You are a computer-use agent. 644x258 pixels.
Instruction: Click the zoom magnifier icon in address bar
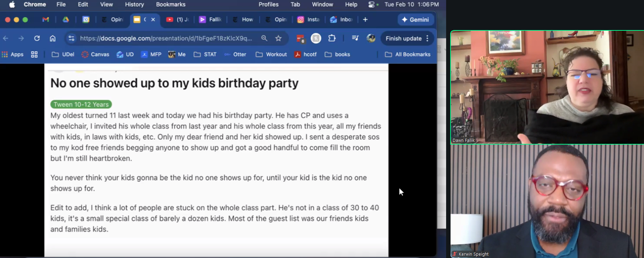coord(264,38)
